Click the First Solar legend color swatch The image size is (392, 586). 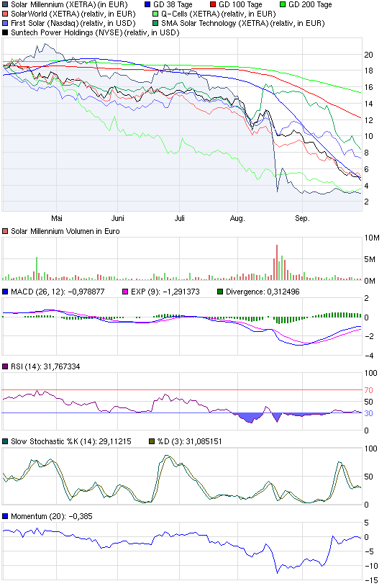pyautogui.click(x=5, y=24)
